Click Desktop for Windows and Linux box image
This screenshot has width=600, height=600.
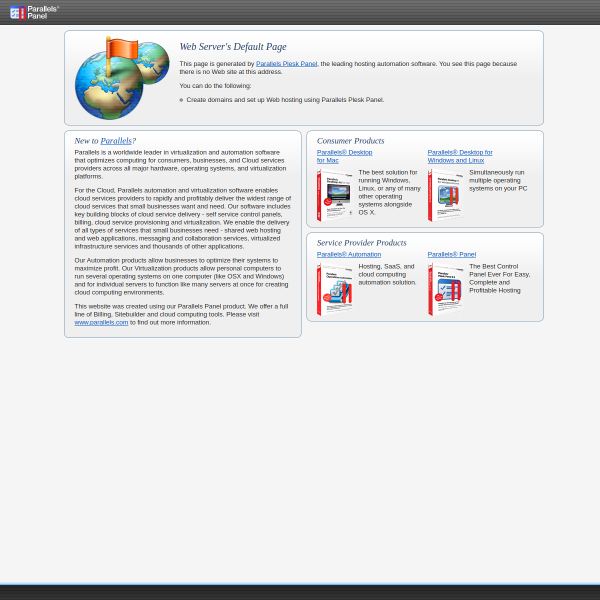(x=445, y=195)
